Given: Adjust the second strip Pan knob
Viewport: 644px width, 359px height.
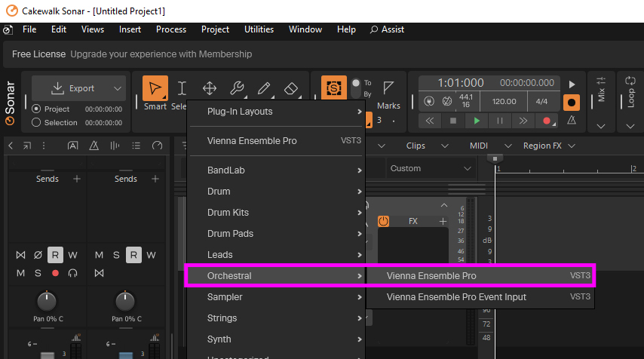Looking at the screenshot, I should [125, 301].
